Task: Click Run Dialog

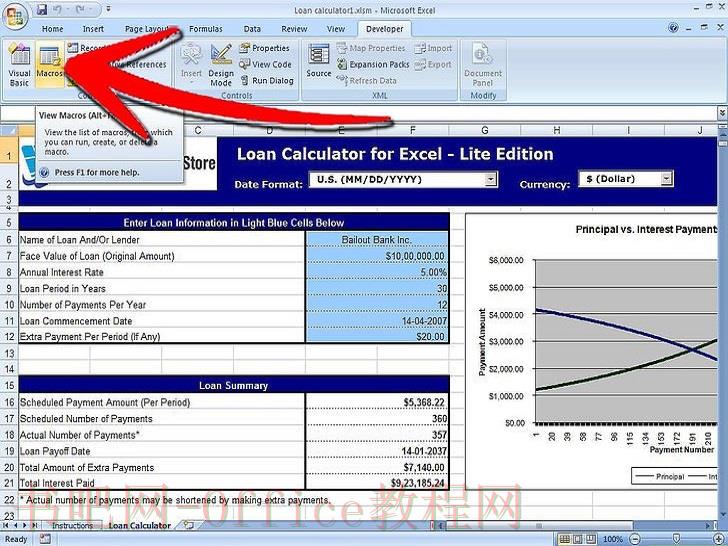Action: (x=267, y=80)
